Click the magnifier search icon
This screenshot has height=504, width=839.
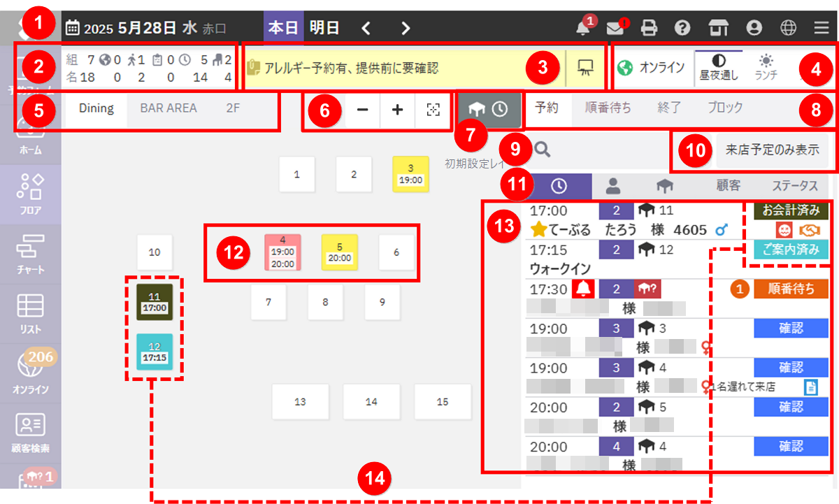(541, 149)
